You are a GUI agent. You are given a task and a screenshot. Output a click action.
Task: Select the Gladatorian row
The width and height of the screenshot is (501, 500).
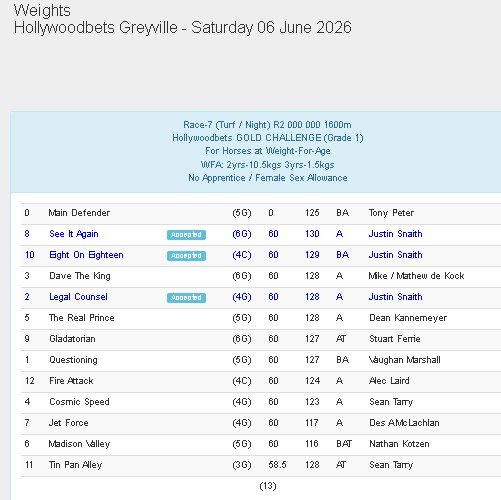coord(261,340)
